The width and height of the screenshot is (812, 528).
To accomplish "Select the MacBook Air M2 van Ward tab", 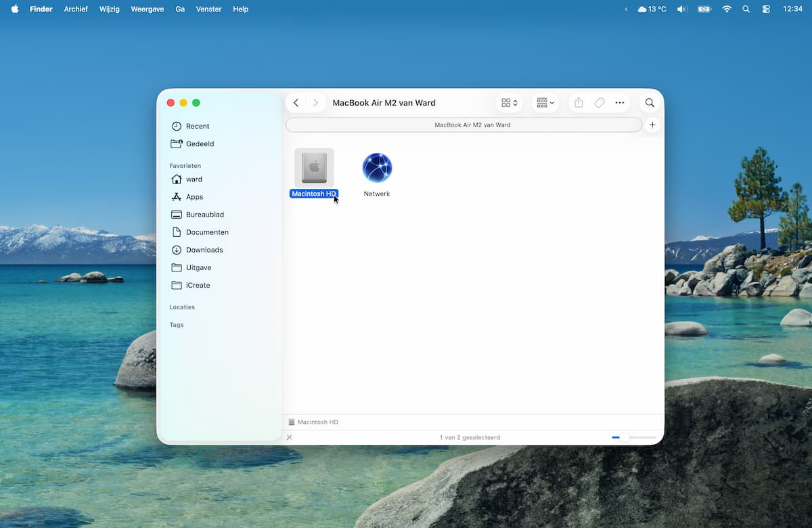I will [464, 125].
